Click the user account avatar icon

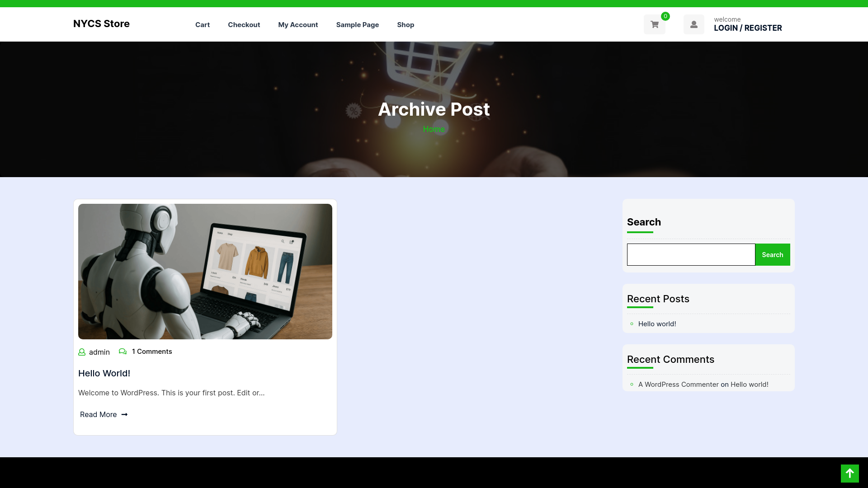pos(693,24)
